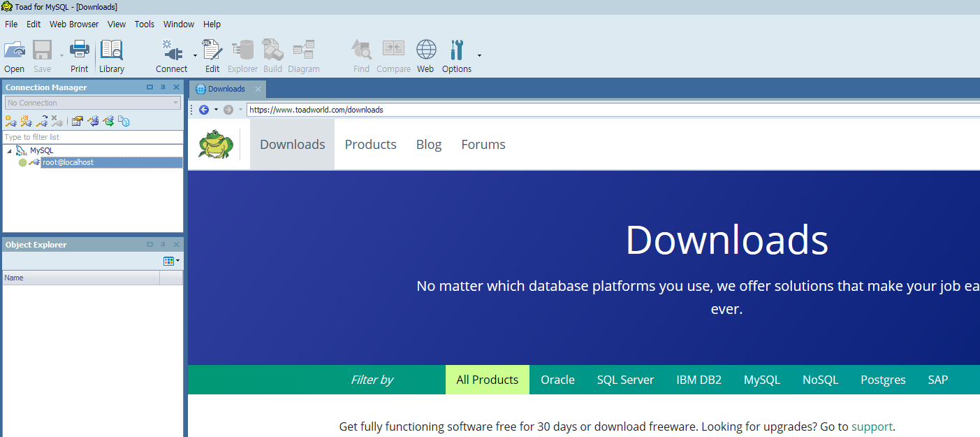
Task: Open the browser Forward history dropdown arrow
Action: click(x=240, y=110)
